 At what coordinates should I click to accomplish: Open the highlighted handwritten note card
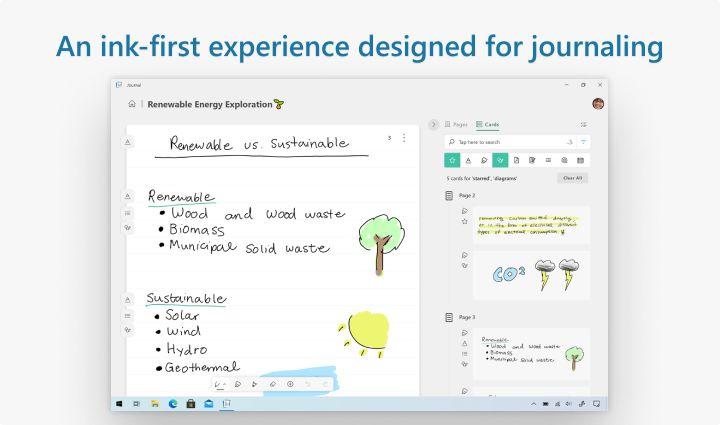click(531, 225)
